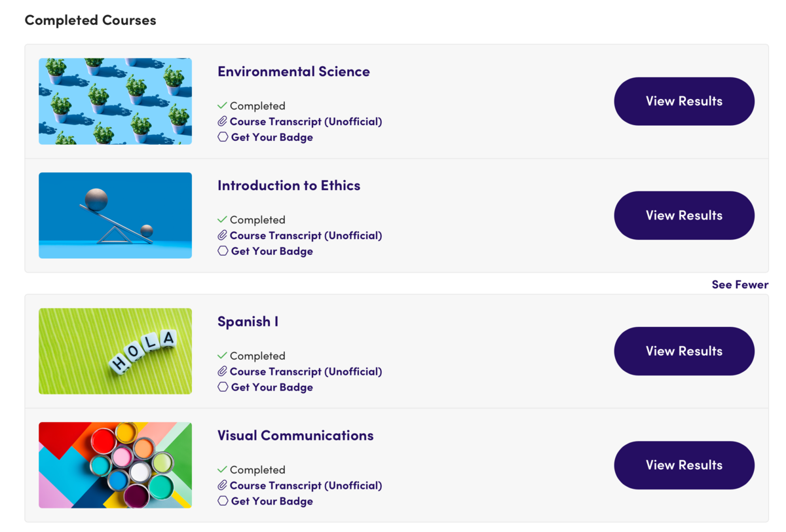This screenshot has height=532, width=786.
Task: Open View Results for Visual Communications
Action: (x=684, y=465)
